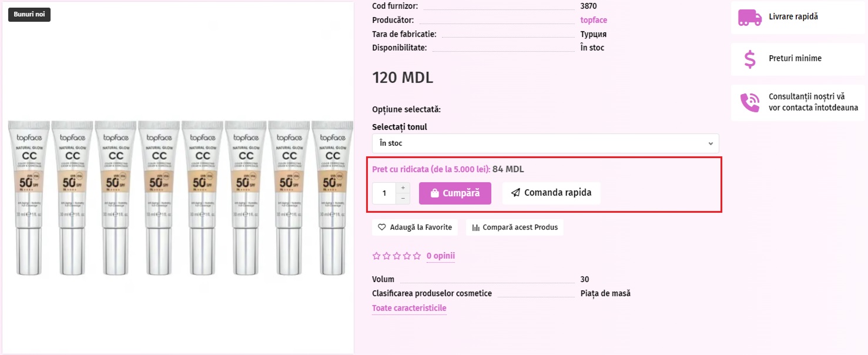Click the Comanda rapida button
The width and height of the screenshot is (868, 355).
551,193
